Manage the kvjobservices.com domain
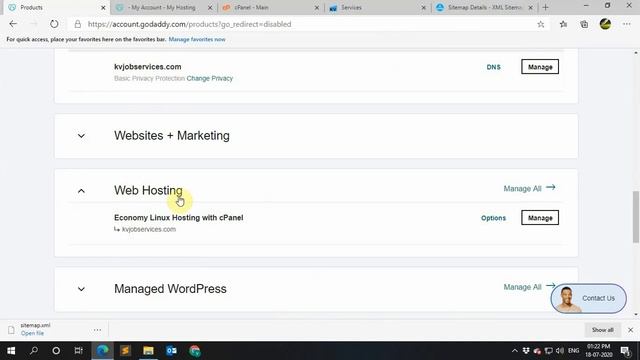 tap(540, 67)
